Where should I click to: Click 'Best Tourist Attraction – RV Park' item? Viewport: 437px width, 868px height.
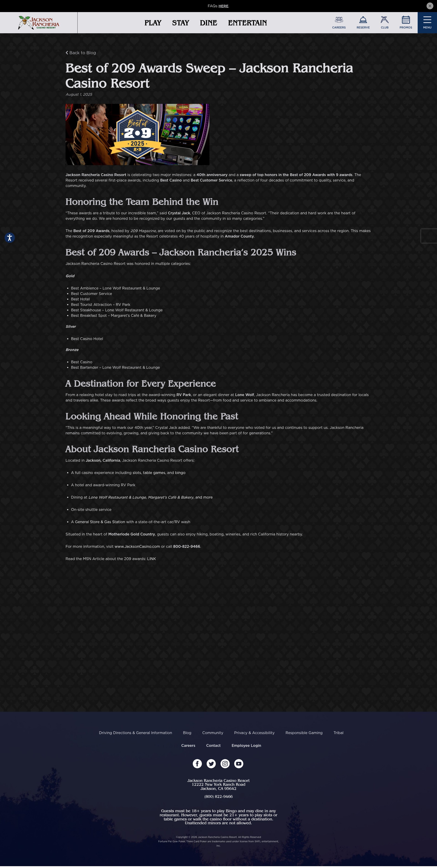point(100,305)
